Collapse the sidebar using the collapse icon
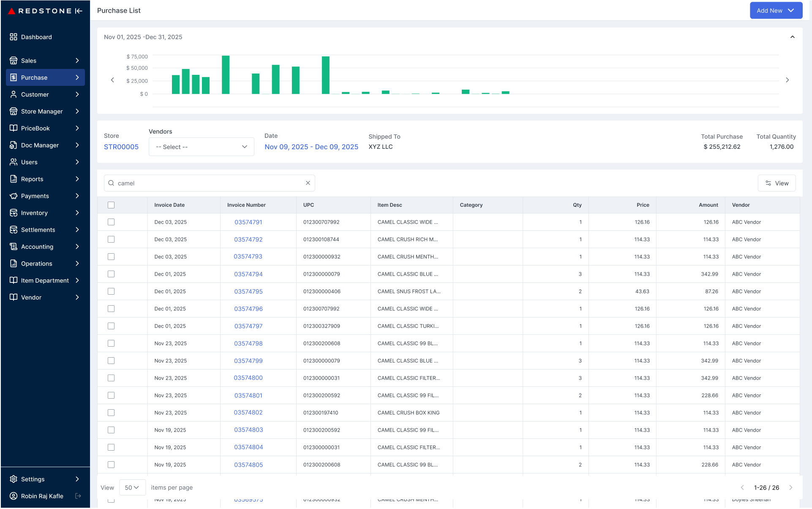The width and height of the screenshot is (812, 509). (x=79, y=11)
